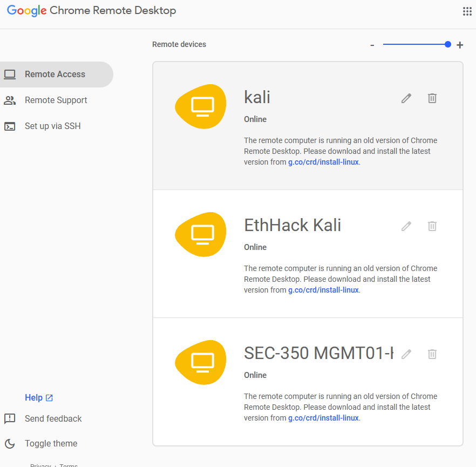Rename the SEC-350 MGMT01 device
476x467 pixels.
click(406, 354)
